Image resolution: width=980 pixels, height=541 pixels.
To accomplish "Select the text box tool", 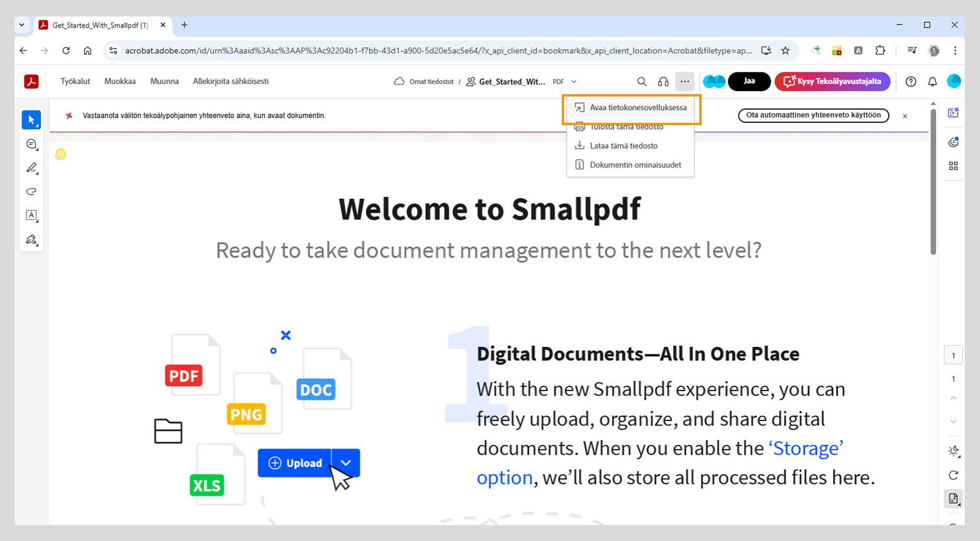I will tap(31, 215).
